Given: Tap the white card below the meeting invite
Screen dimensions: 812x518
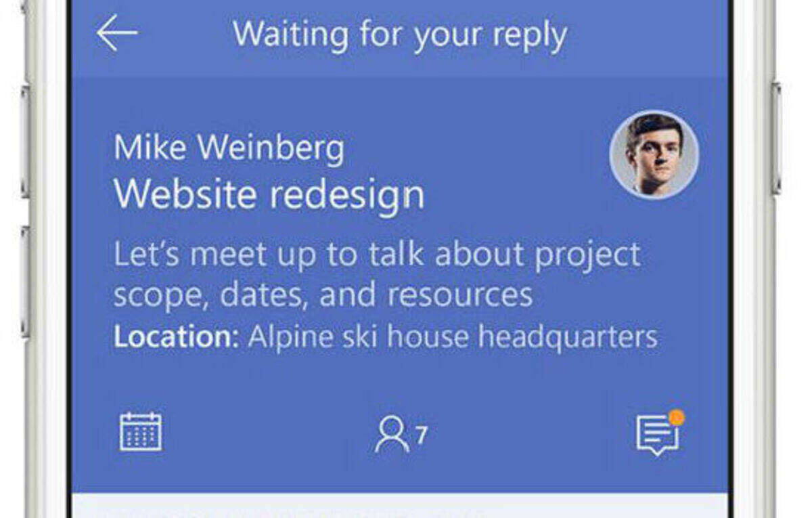Looking at the screenshot, I should point(400,506).
